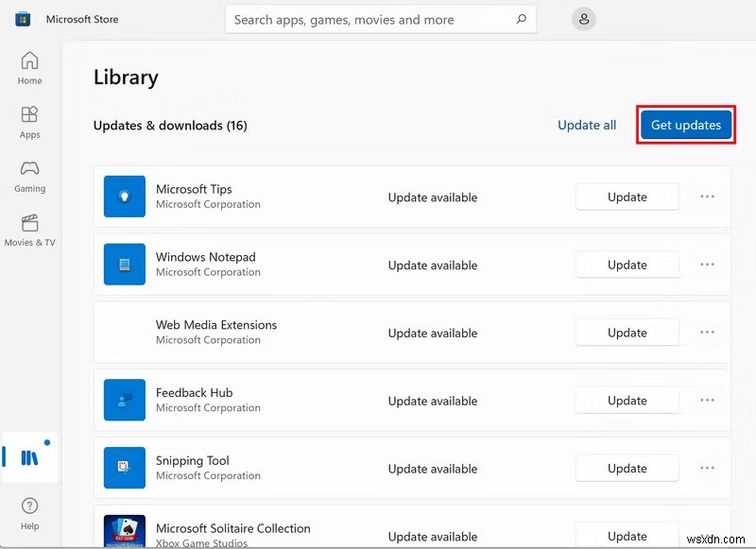Click the Update all link
The height and width of the screenshot is (549, 756).
pos(586,124)
